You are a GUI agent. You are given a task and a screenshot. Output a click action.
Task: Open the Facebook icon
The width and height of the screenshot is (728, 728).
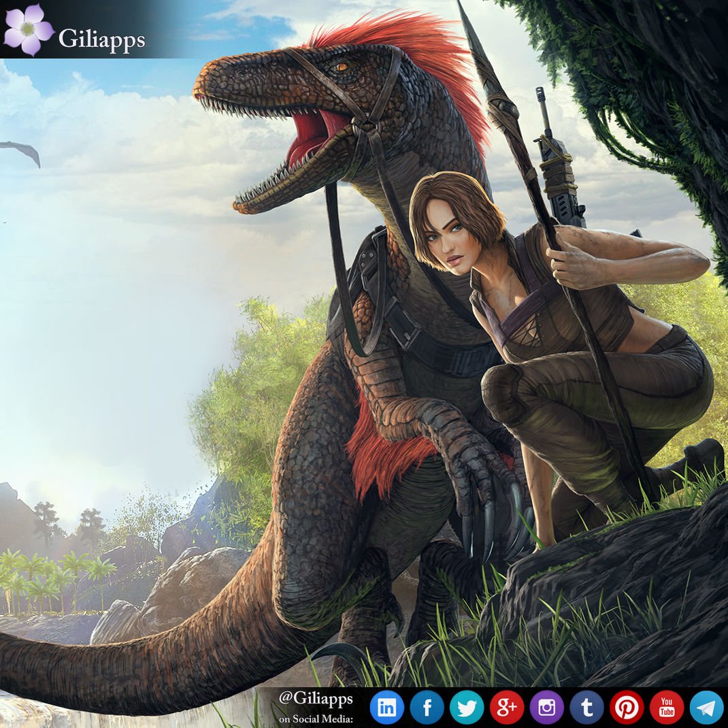427,708
